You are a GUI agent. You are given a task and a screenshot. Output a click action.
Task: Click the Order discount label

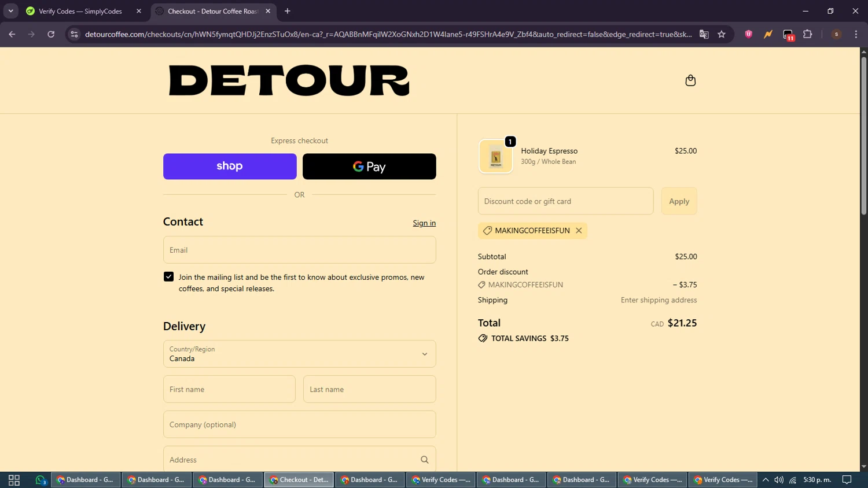pos(503,272)
